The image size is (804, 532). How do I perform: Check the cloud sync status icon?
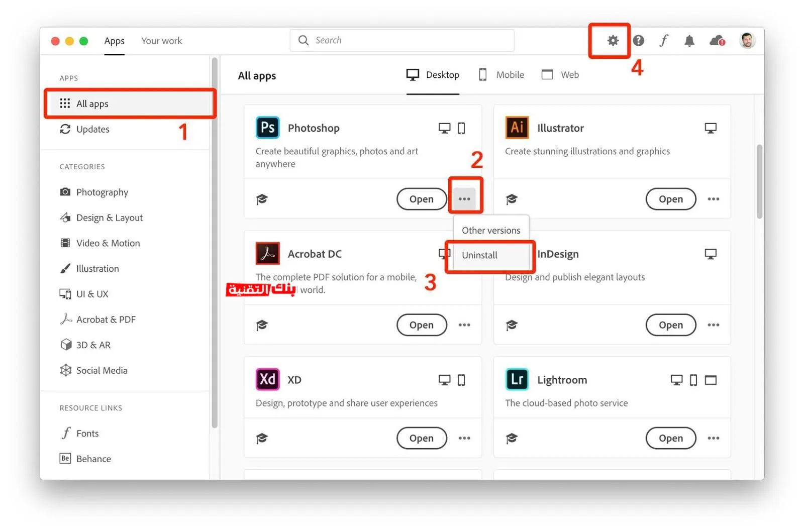(717, 41)
